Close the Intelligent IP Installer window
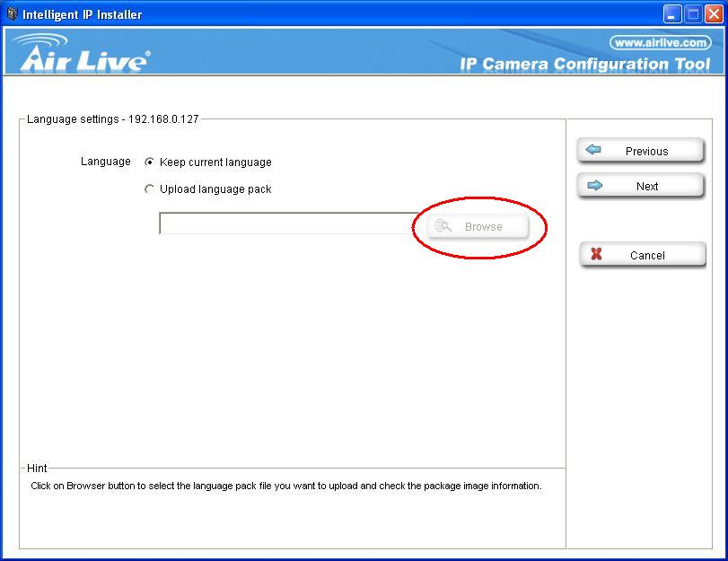 (x=714, y=13)
